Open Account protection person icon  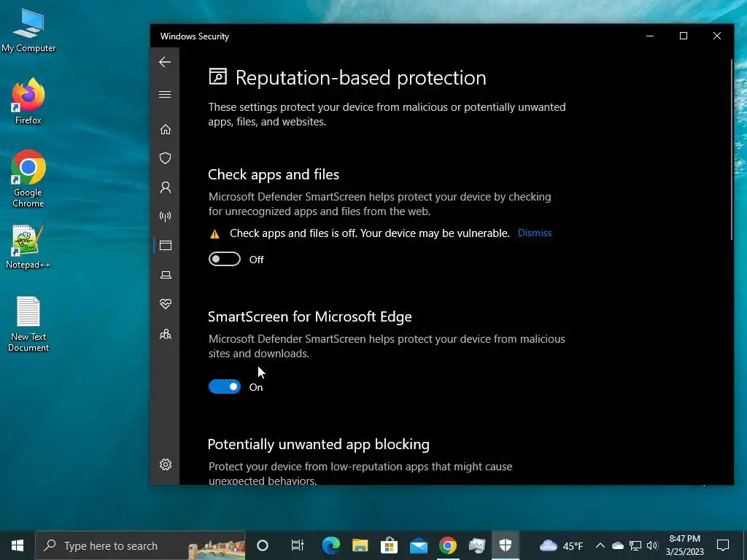[x=166, y=187]
